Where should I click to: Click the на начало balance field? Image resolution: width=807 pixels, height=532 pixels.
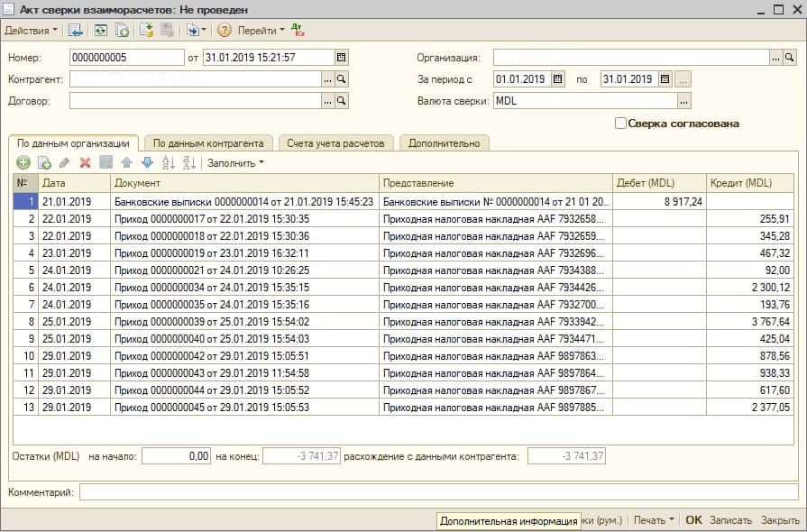coord(176,456)
